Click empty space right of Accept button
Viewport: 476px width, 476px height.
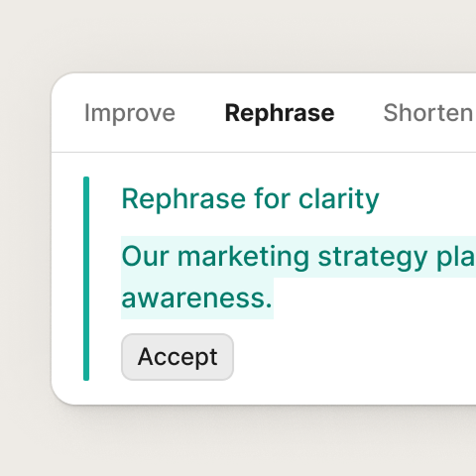pos(354,357)
